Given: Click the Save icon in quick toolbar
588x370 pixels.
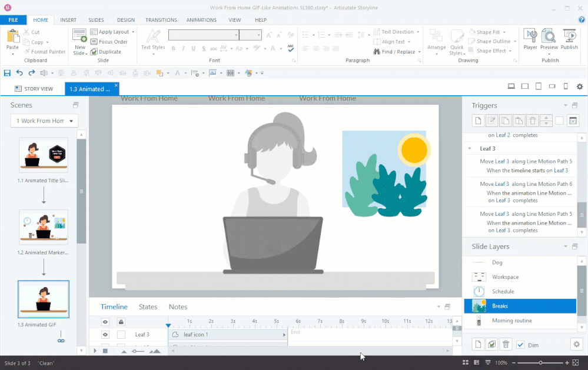Looking at the screenshot, I should [x=7, y=73].
